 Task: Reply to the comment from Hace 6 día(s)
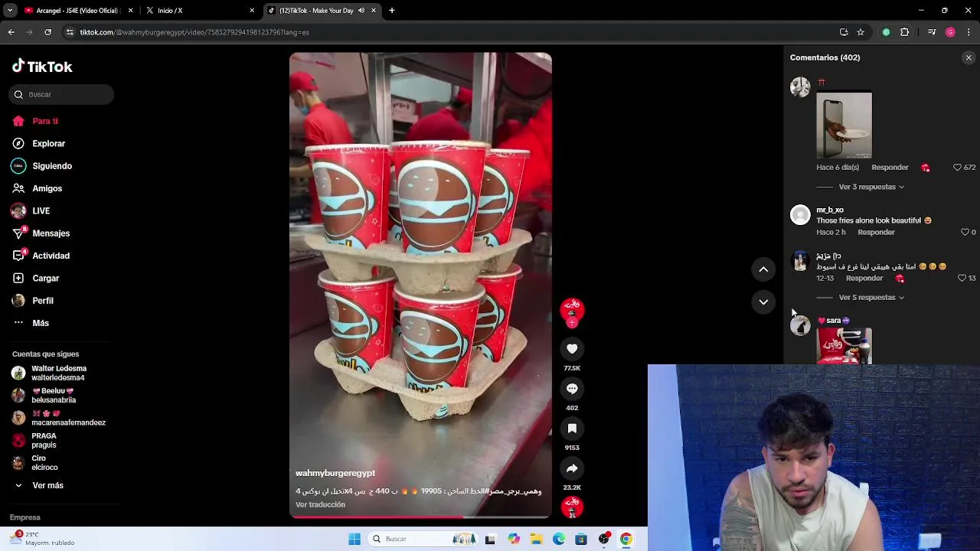coord(890,167)
